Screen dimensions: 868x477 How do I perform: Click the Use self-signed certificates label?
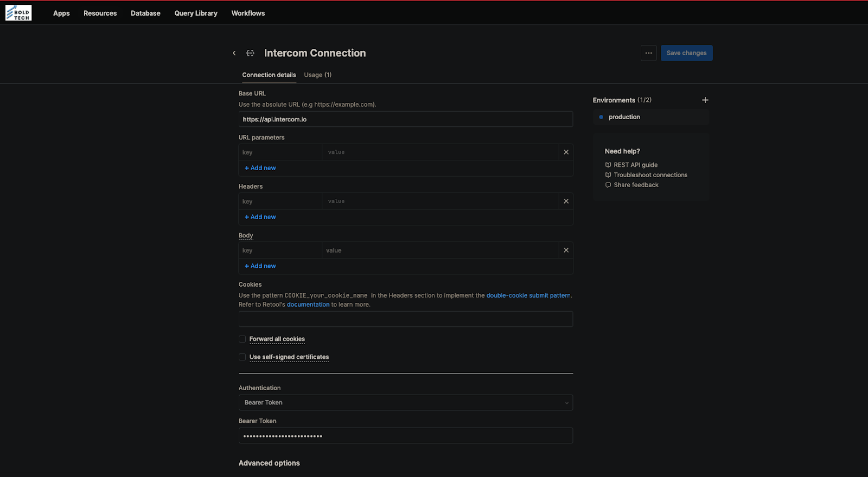point(289,357)
